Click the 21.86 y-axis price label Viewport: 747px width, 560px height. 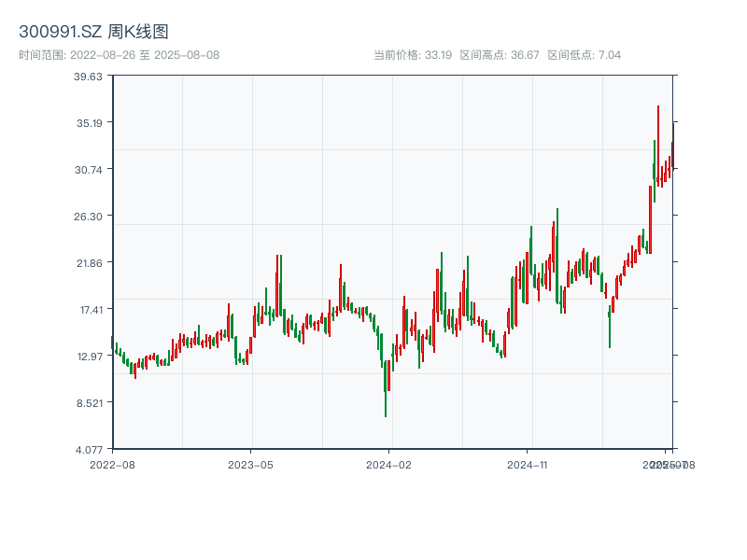[x=89, y=263]
